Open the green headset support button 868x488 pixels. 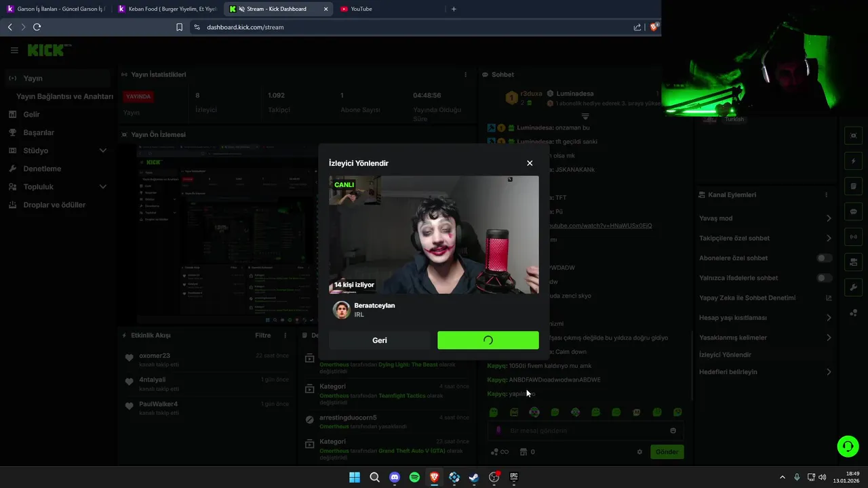coord(848,446)
